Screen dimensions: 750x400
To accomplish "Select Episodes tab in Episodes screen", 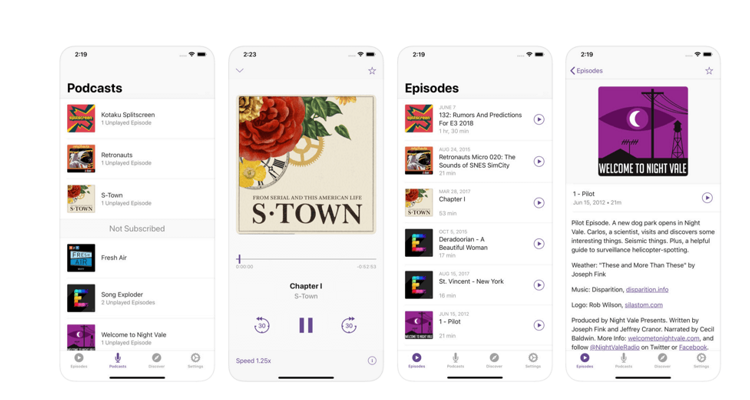I will (x=417, y=360).
